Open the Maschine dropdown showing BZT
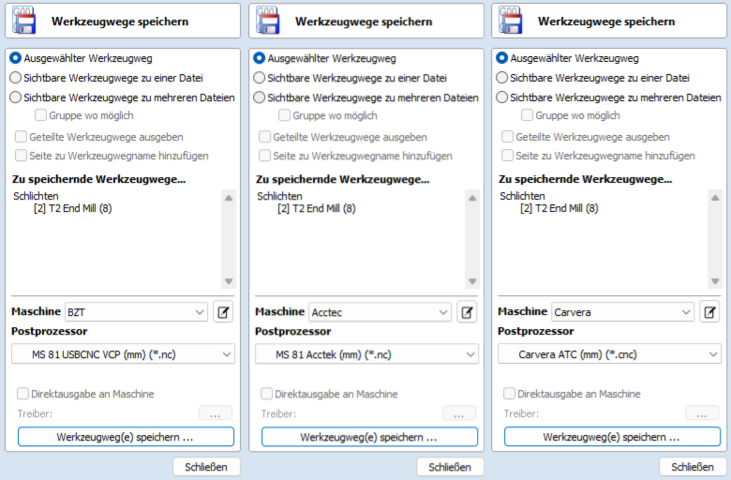The image size is (731, 480). (x=135, y=312)
